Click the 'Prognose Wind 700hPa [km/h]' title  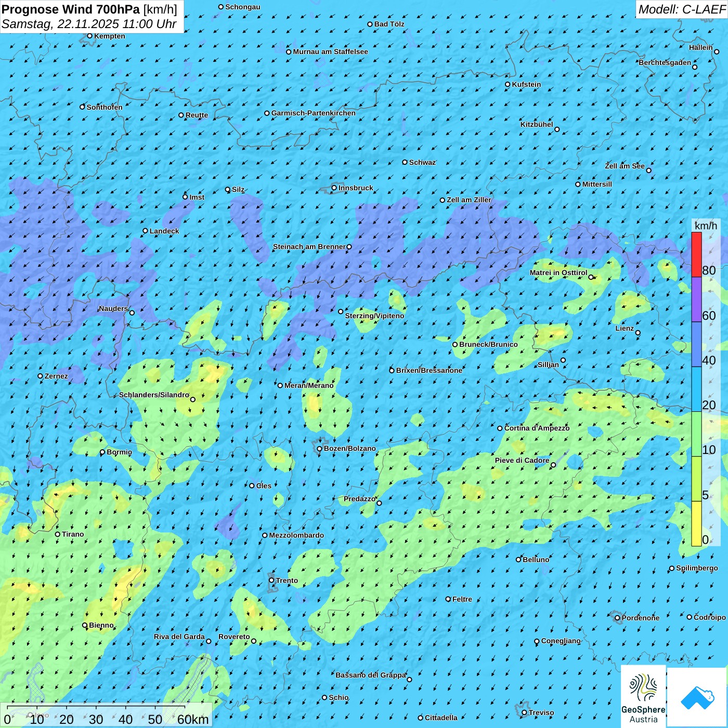pos(89,9)
